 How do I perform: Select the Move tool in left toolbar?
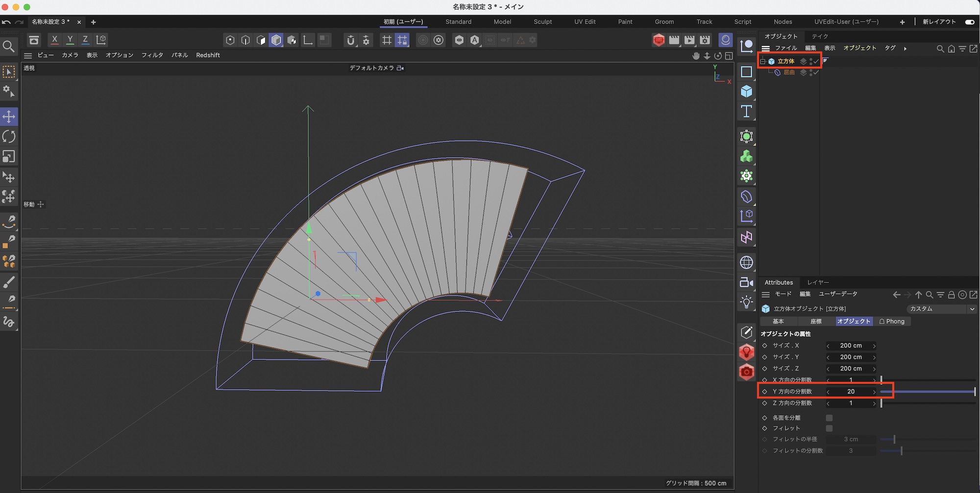(9, 117)
